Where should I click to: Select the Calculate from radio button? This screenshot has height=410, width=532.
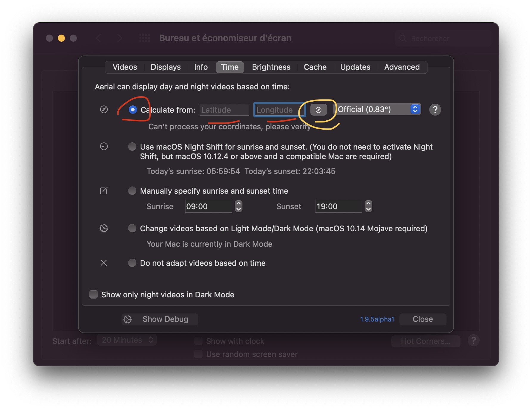(x=133, y=110)
